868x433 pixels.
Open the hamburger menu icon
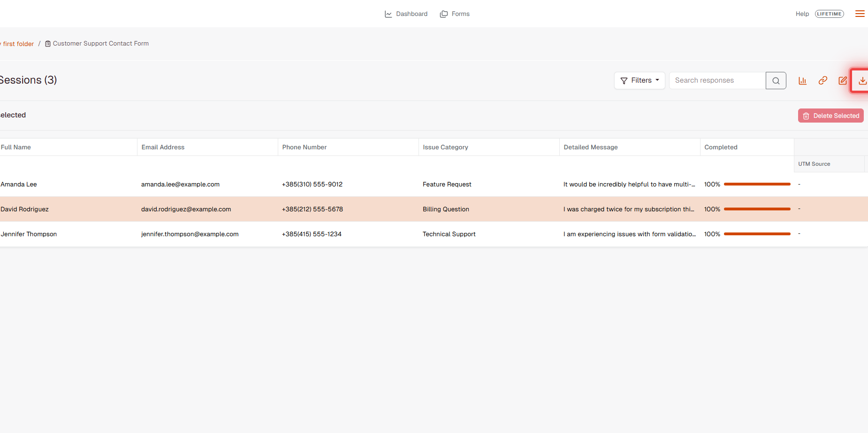coord(860,13)
